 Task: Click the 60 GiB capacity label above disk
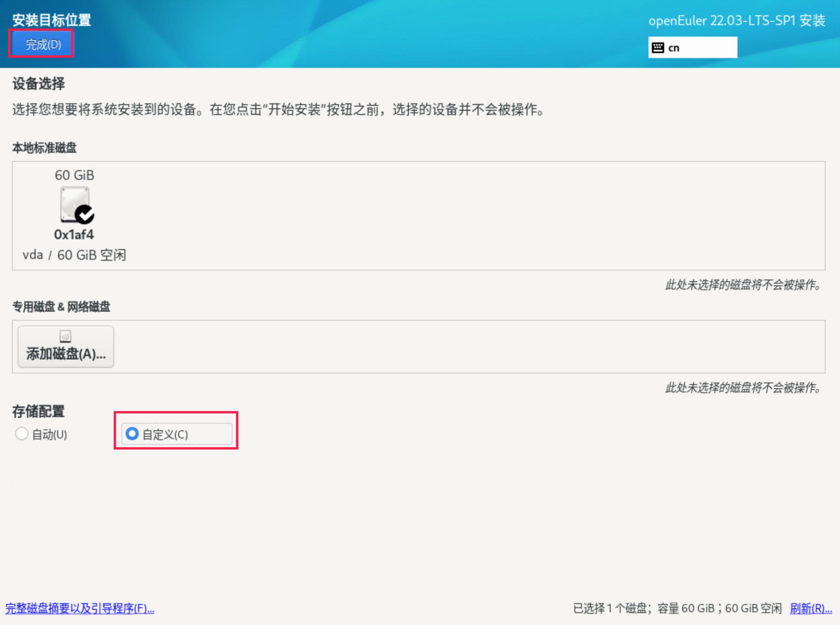(75, 175)
